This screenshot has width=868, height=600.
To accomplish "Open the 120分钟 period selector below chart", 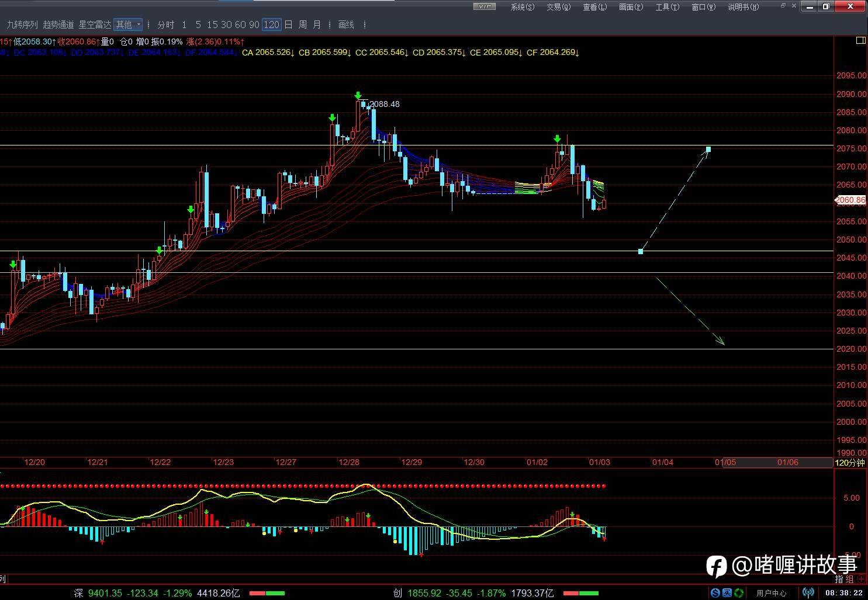I will pos(849,463).
